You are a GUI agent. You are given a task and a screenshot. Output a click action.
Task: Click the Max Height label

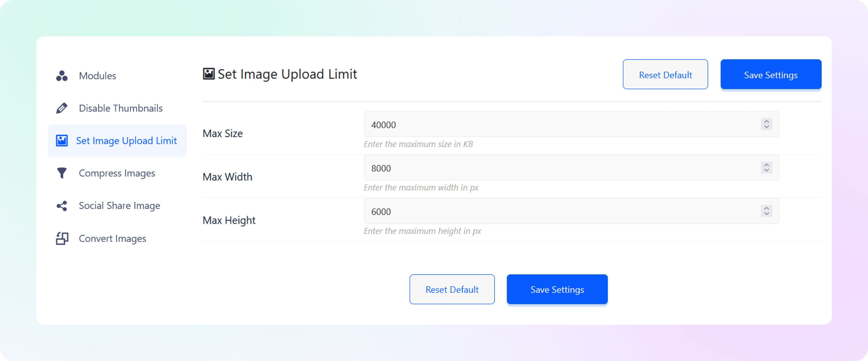pyautogui.click(x=229, y=221)
